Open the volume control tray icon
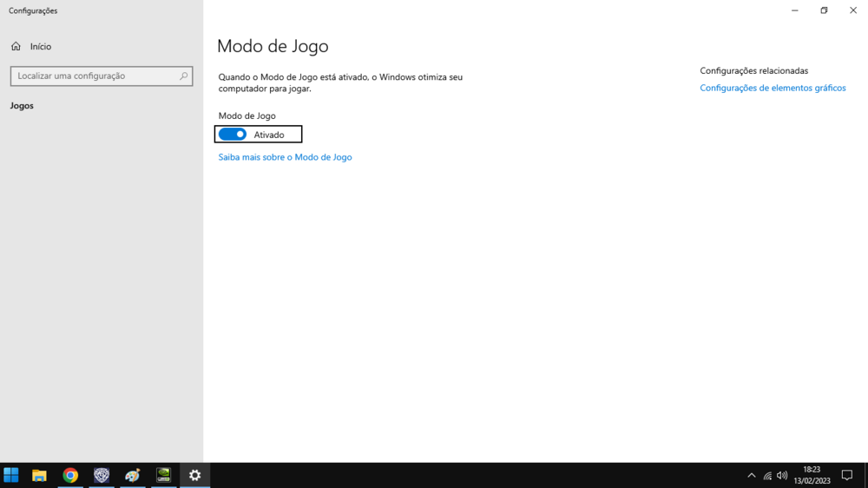The width and height of the screenshot is (868, 488). coord(782,475)
